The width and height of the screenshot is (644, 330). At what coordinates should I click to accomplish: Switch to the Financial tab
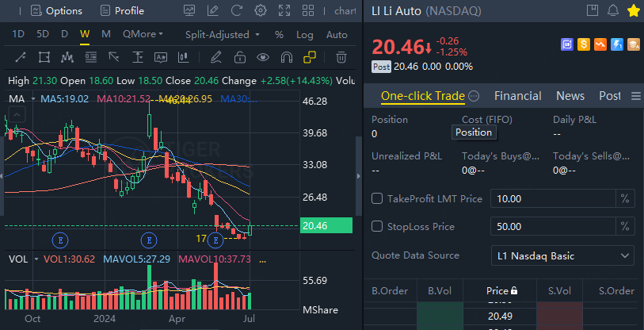(x=517, y=96)
